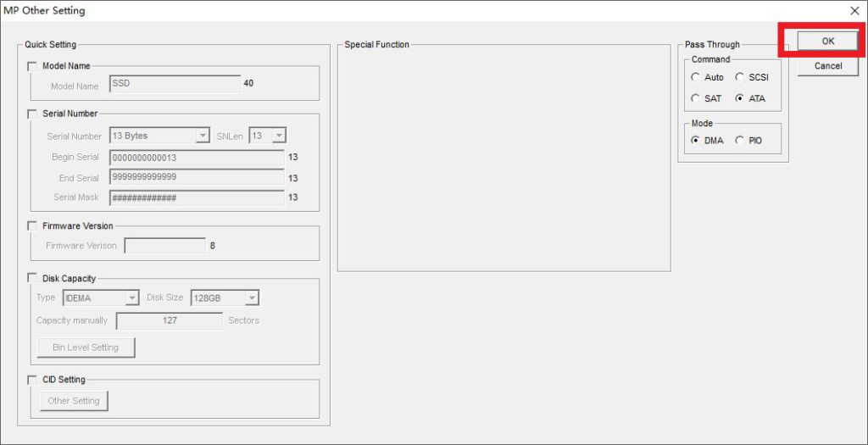Screen dimensions: 868x445
Task: Click the Begin Serial input field
Action: point(196,158)
